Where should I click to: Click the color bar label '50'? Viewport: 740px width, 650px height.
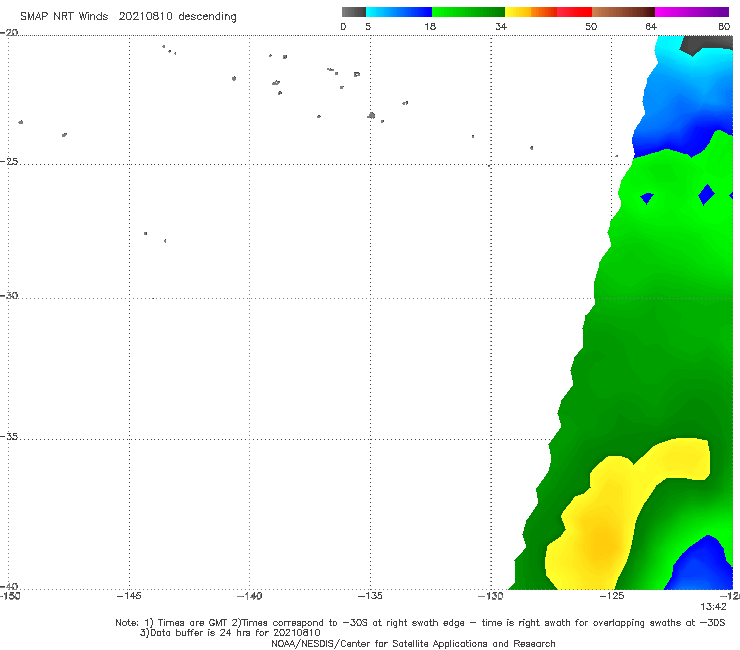point(591,26)
